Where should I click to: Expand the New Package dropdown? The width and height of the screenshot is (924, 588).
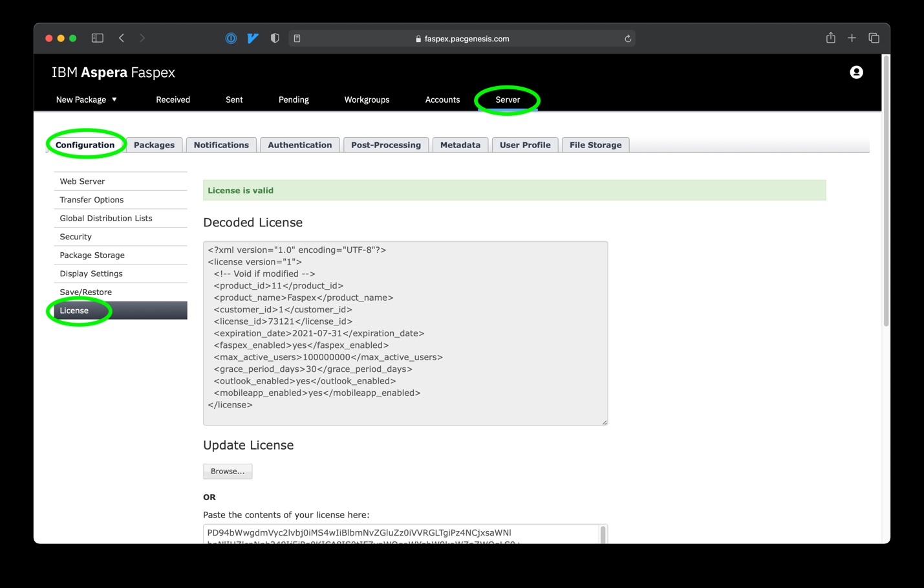86,100
